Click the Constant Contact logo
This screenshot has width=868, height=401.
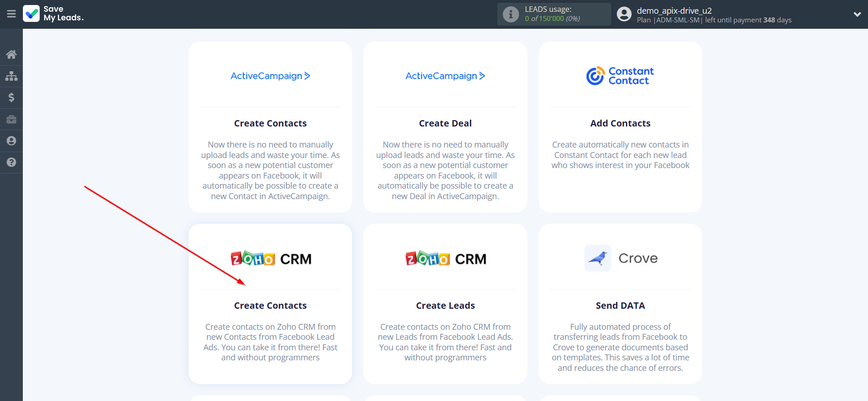tap(620, 76)
